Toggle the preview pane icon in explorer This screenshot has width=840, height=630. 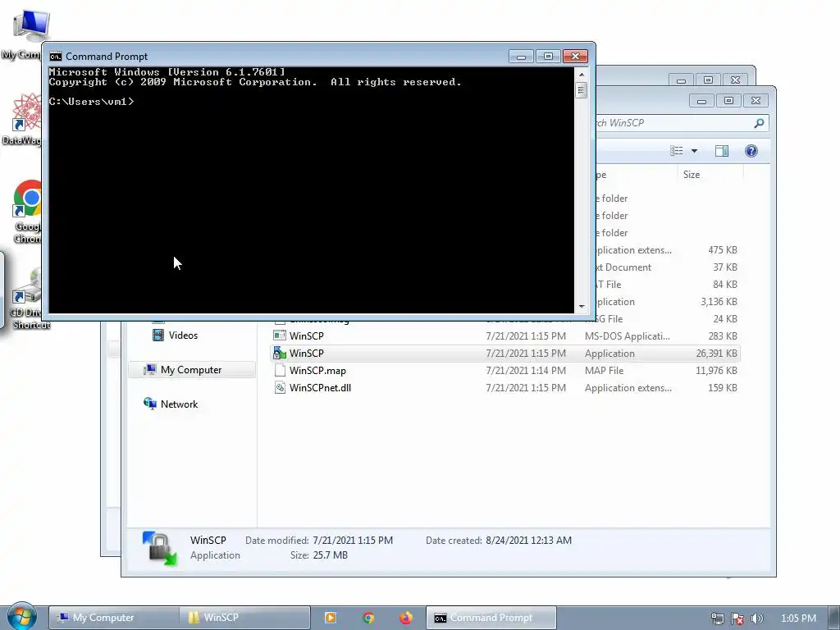click(x=722, y=151)
